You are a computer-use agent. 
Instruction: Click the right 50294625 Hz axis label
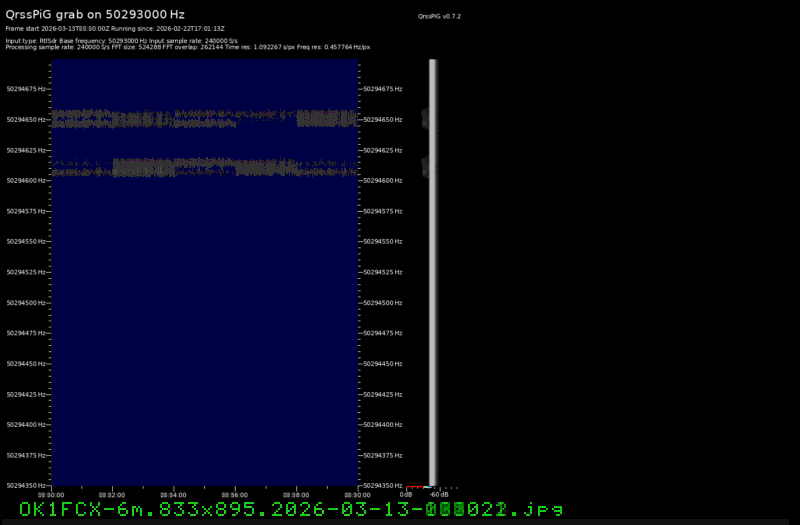coord(383,150)
